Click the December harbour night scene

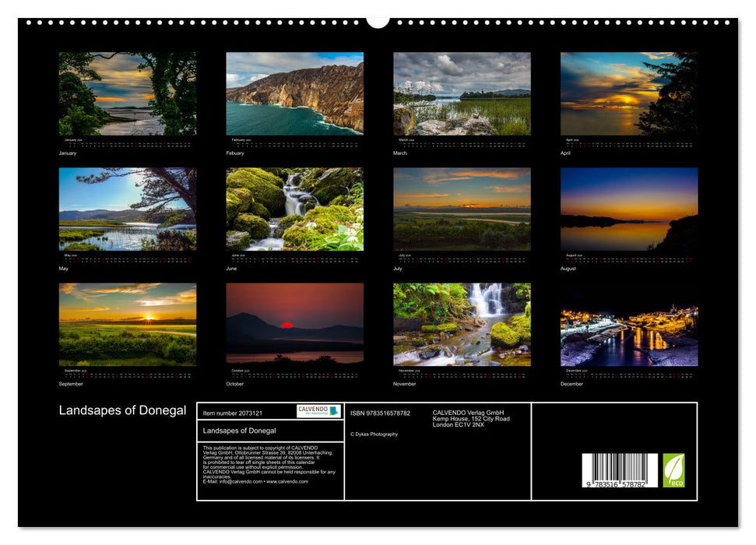tap(627, 329)
